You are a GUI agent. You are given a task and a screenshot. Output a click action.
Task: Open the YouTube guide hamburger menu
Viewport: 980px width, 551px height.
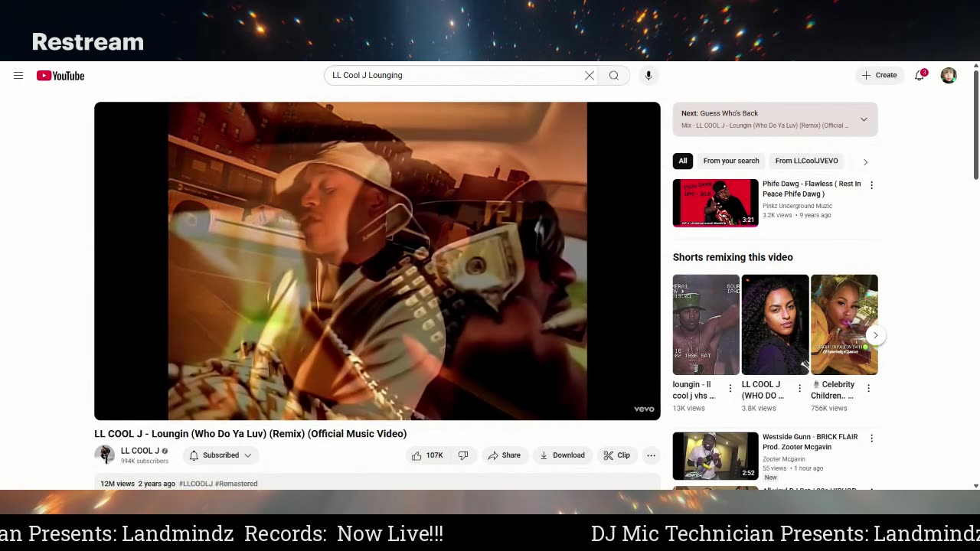(x=18, y=76)
